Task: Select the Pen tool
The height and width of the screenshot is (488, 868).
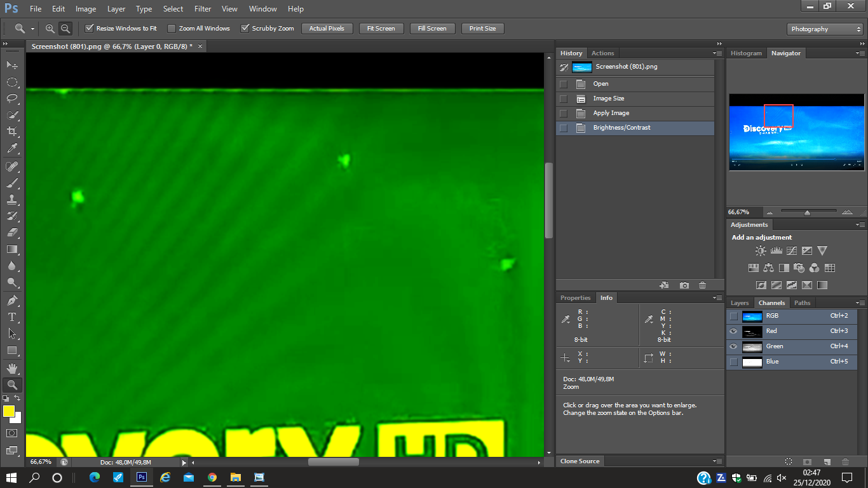Action: pos(12,300)
